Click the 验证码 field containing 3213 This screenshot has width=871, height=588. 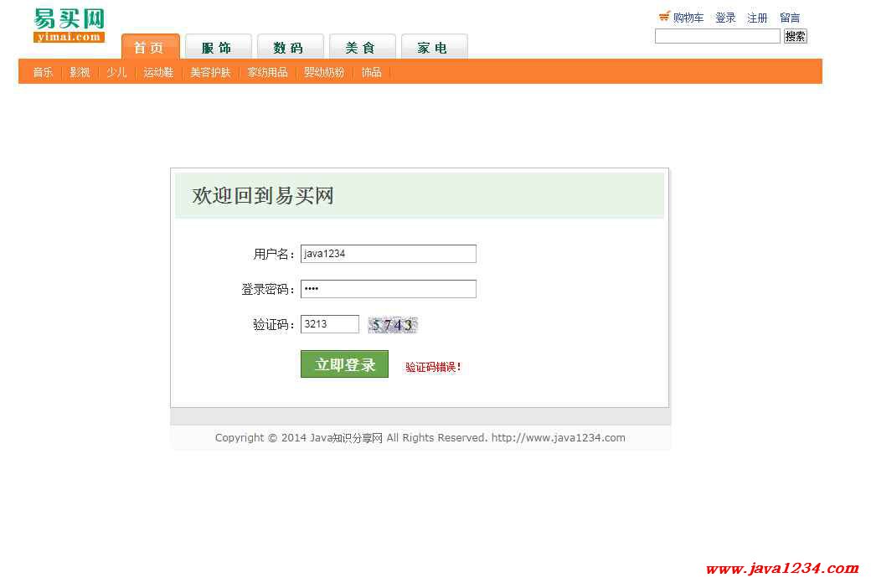(x=329, y=324)
